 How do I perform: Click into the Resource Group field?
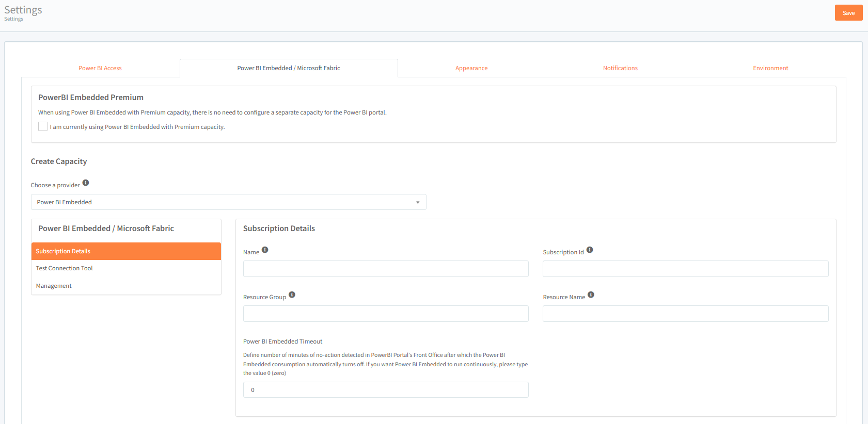386,314
